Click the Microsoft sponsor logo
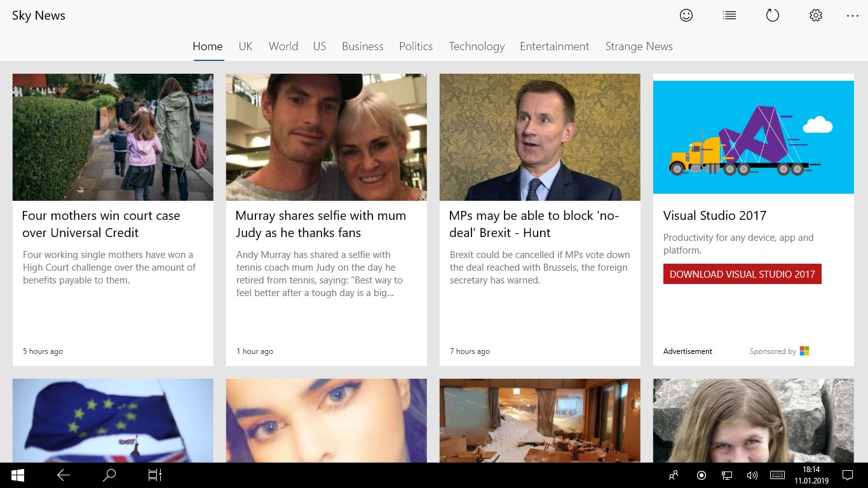 (x=804, y=351)
